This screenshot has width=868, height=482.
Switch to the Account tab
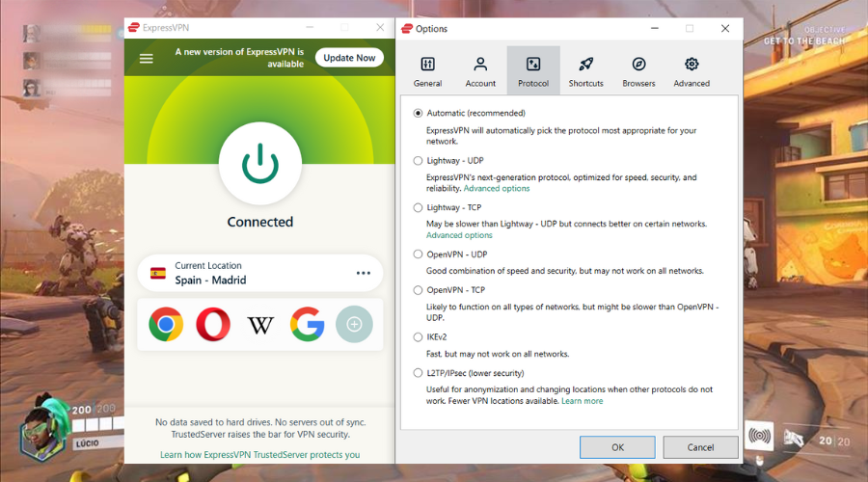click(480, 71)
